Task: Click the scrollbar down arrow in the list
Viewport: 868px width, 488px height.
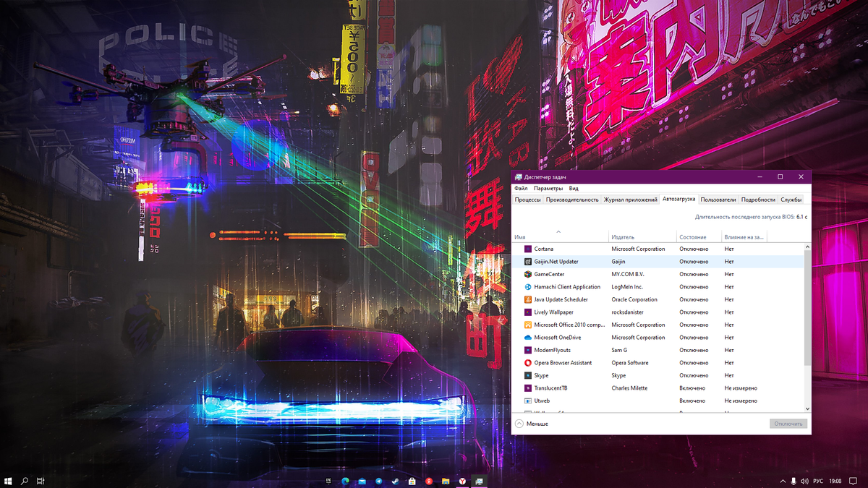Action: pyautogui.click(x=808, y=410)
